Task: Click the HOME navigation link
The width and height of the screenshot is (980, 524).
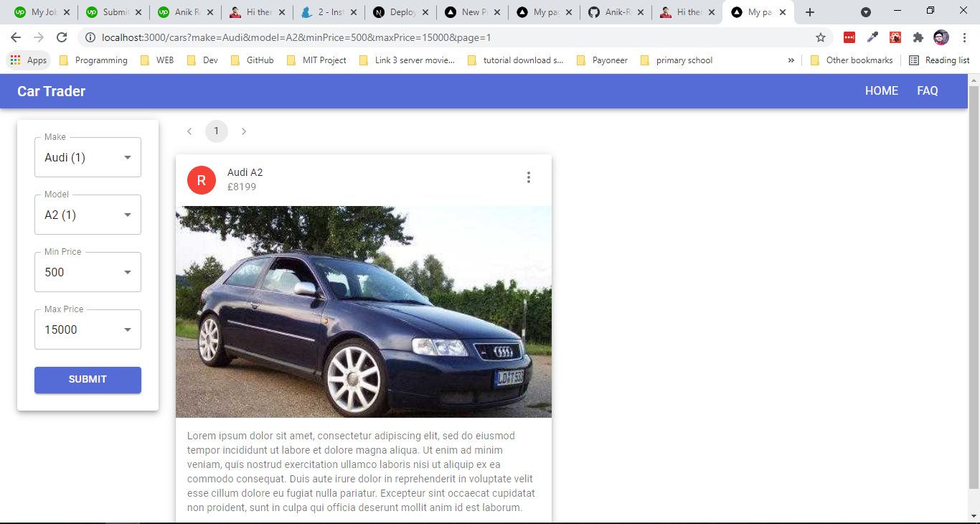Action: (882, 91)
